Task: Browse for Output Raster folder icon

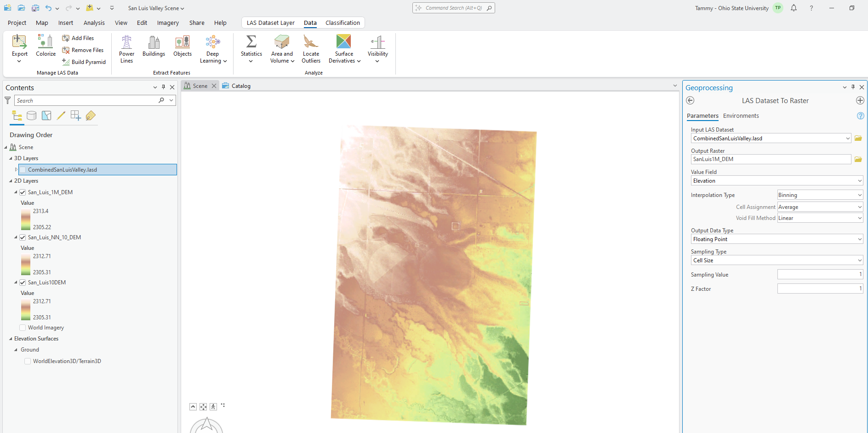Action: [x=858, y=159]
